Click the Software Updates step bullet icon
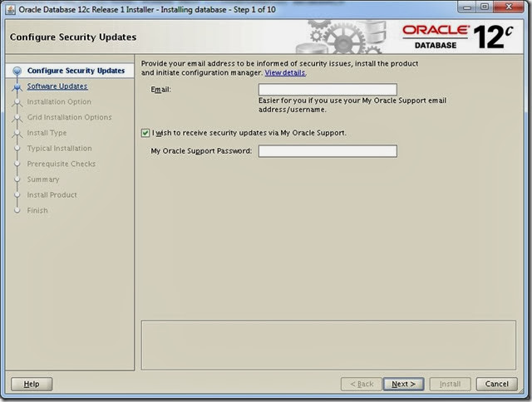532x402 pixels. pyautogui.click(x=17, y=86)
